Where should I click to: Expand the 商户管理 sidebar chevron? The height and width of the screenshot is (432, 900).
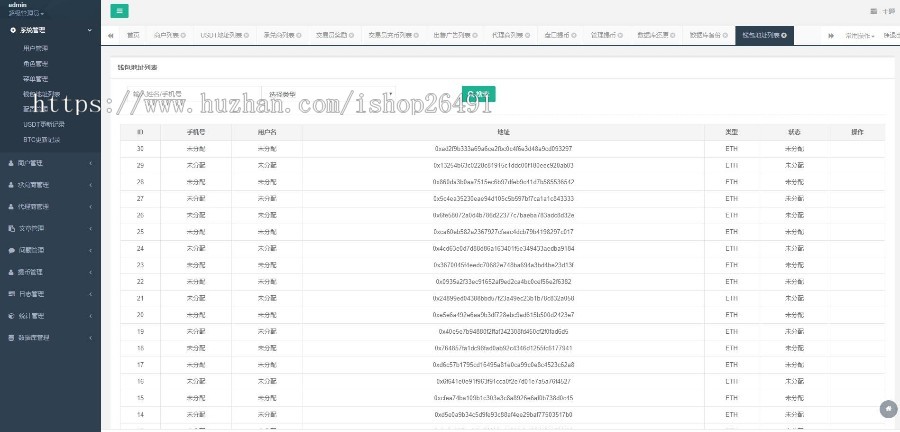pyautogui.click(x=90, y=164)
